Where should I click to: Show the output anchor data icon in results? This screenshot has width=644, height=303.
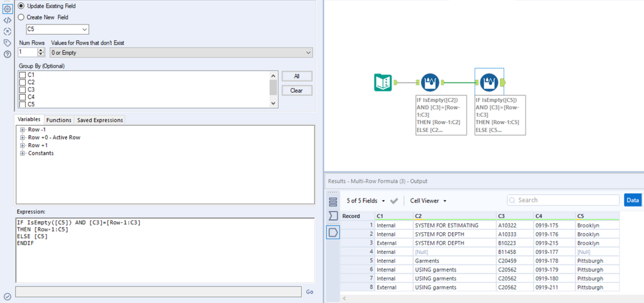[333, 233]
